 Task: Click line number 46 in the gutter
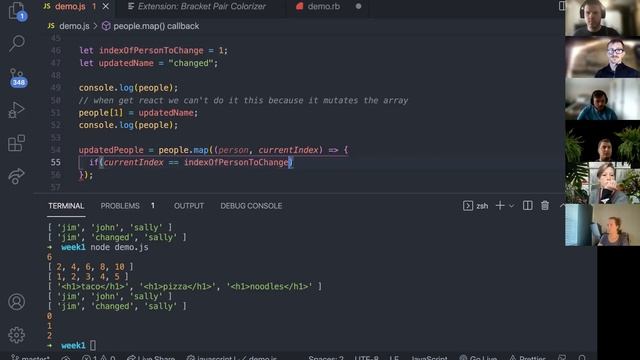point(56,51)
